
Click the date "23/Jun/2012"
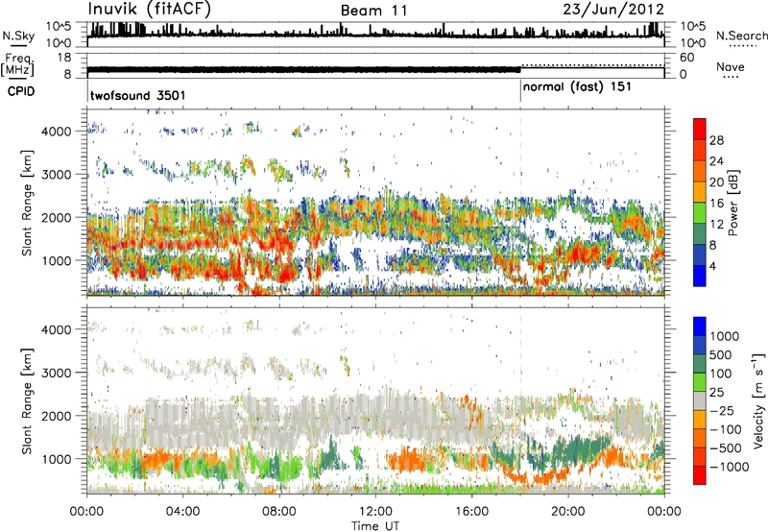pyautogui.click(x=613, y=10)
